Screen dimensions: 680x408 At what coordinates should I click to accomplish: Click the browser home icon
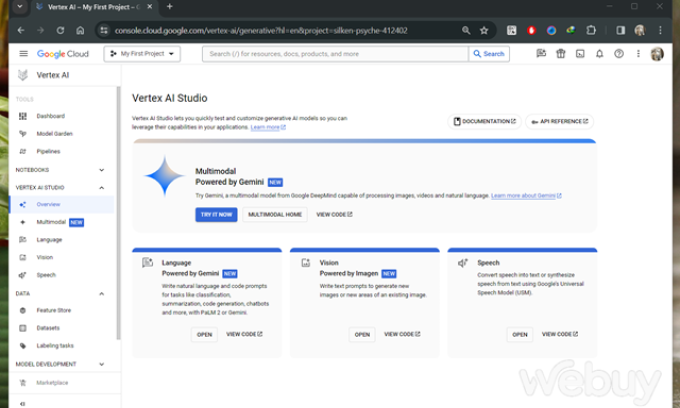[80, 30]
